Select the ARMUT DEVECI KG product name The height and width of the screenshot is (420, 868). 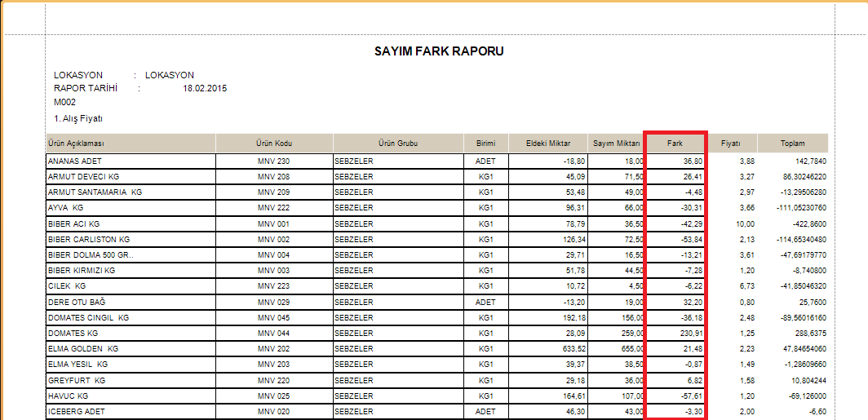tap(83, 177)
